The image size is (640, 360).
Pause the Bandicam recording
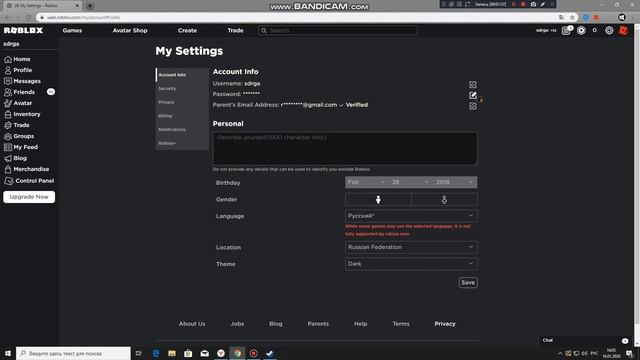point(513,4)
